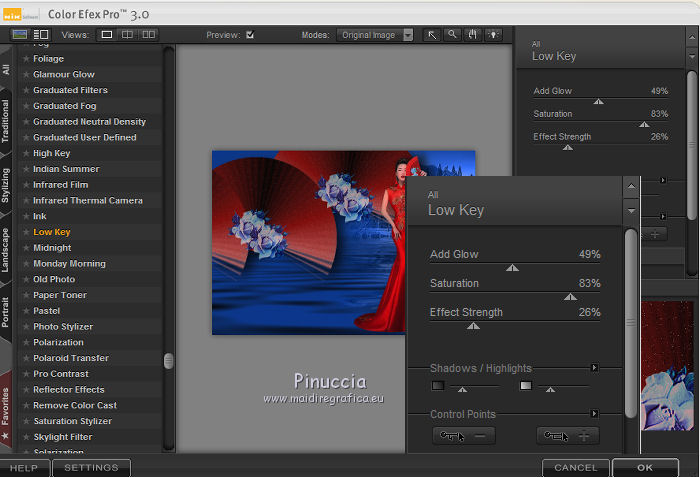The width and height of the screenshot is (700, 477).
Task: Click the add control point button
Action: [x=568, y=436]
